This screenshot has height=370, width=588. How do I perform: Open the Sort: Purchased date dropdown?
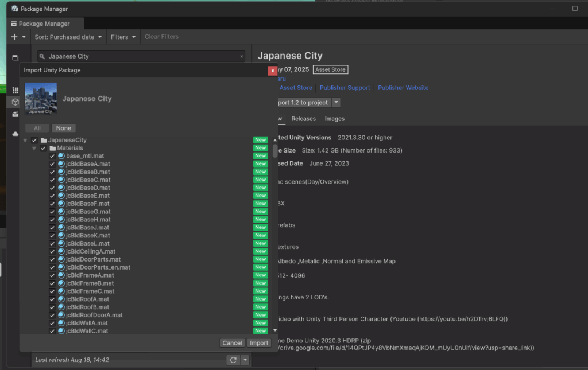68,37
